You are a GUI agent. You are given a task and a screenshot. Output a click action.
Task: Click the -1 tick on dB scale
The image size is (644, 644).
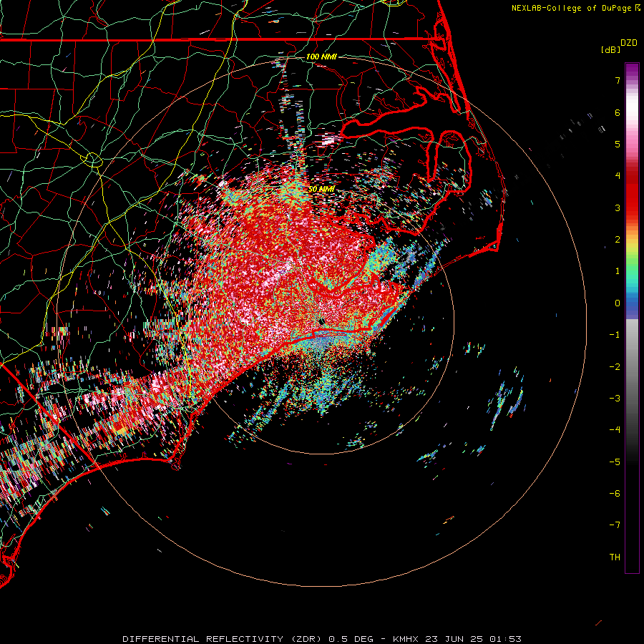click(x=615, y=335)
